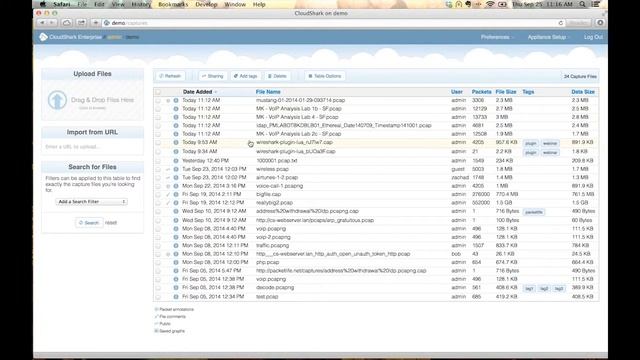The width and height of the screenshot is (640, 360).
Task: Open the Safari downloads icon
Action: [x=600, y=23]
